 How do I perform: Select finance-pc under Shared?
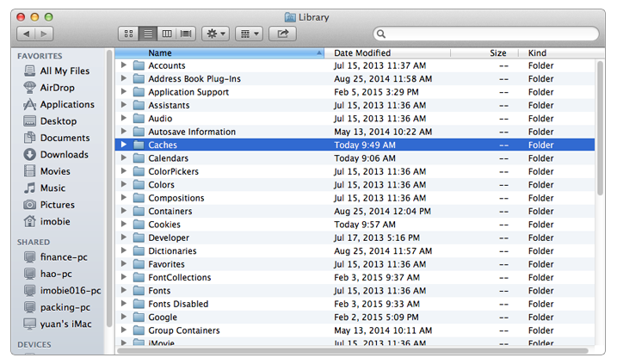point(63,257)
